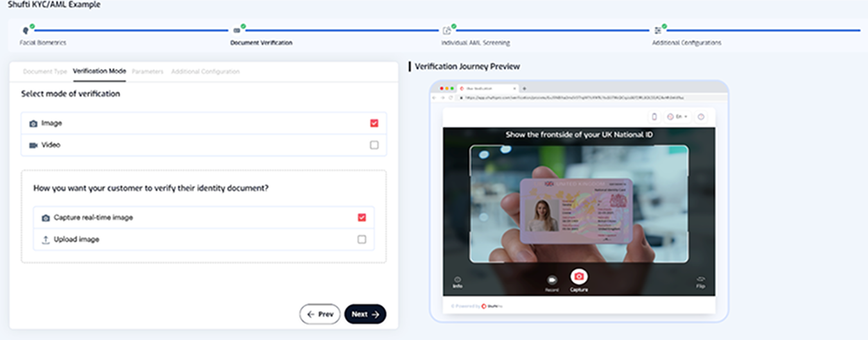Viewport: 868px width, 340px height.
Task: Select the Verification Mode tab
Action: click(100, 71)
